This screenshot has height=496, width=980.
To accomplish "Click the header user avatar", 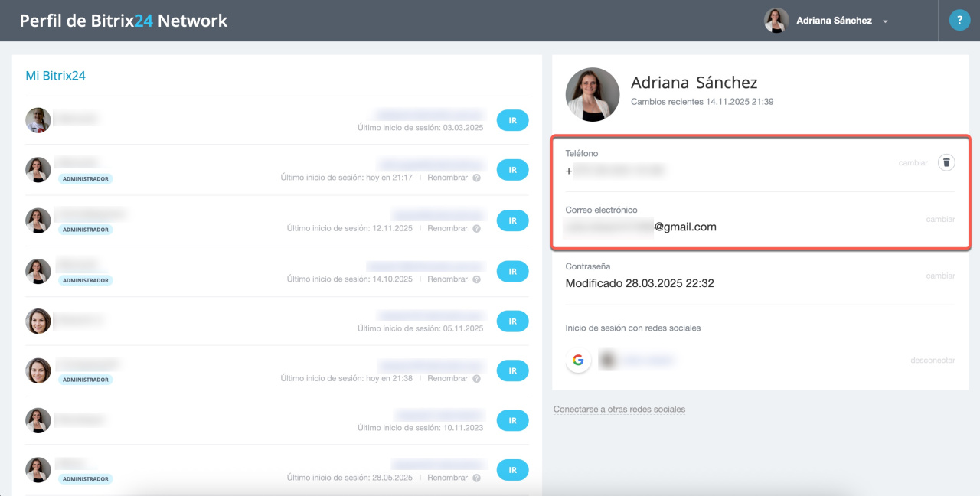I will pyautogui.click(x=776, y=21).
